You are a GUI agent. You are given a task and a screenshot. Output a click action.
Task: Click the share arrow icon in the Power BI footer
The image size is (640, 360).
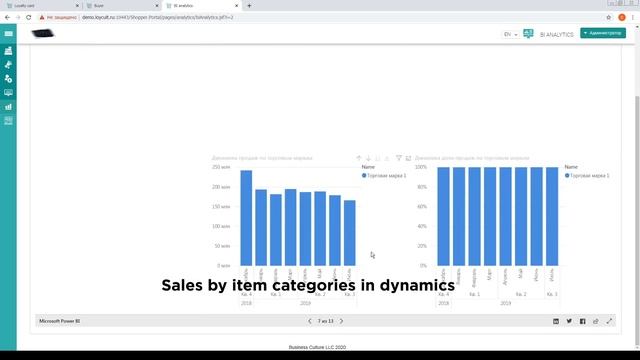[596, 321]
